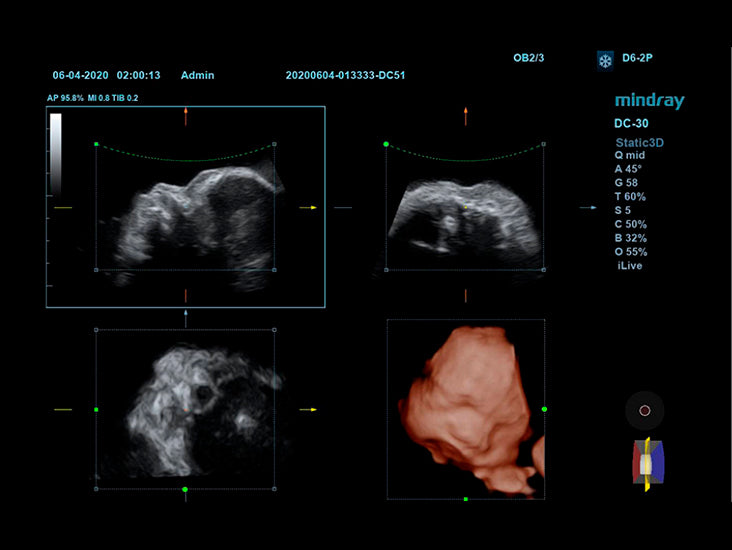Click the Q mid quality parameter
The width and height of the screenshot is (732, 550).
[x=630, y=155]
